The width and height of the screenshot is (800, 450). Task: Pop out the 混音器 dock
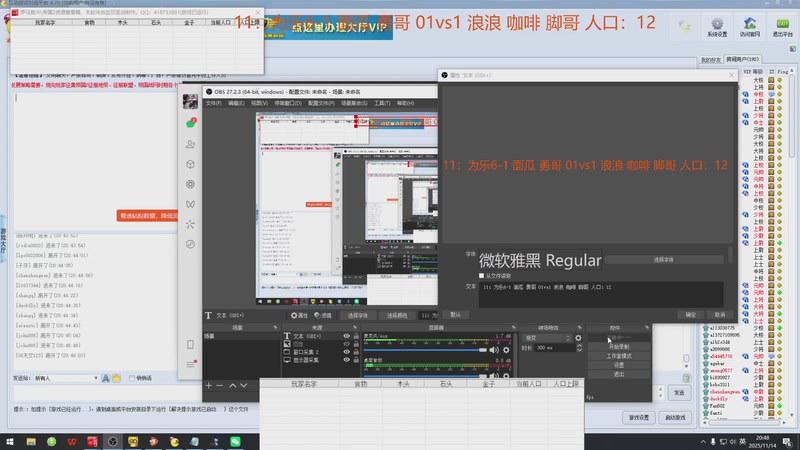tap(514, 328)
